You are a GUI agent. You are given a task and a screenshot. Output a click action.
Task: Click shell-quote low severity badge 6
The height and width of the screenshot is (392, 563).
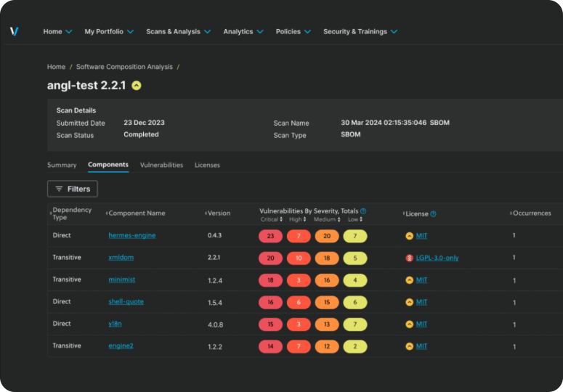point(355,302)
